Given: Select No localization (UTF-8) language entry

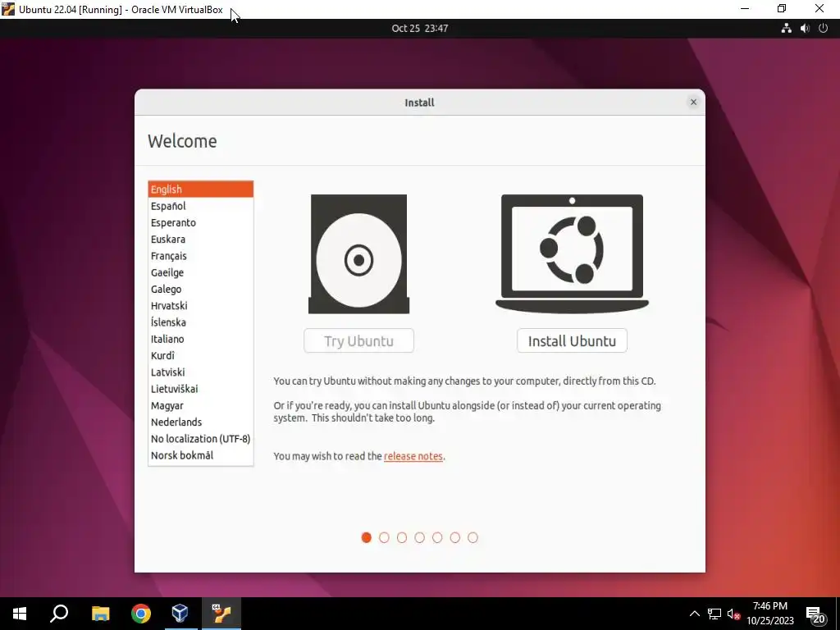Looking at the screenshot, I should 200,439.
